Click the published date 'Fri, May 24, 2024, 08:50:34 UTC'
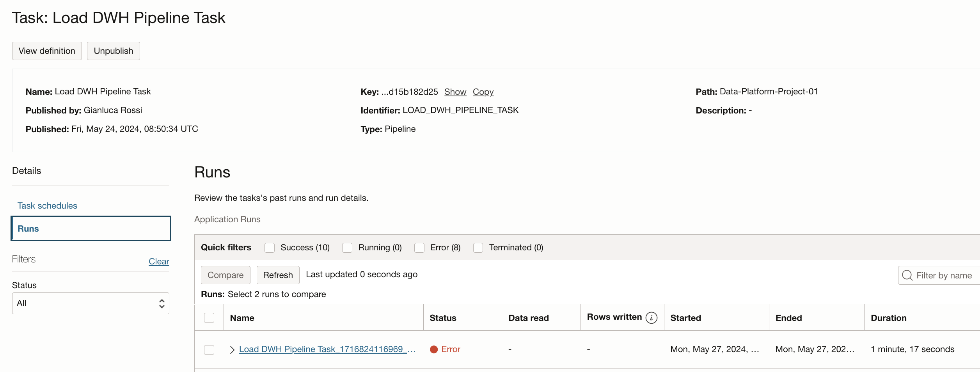Viewport: 980px width, 372px height. pyautogui.click(x=135, y=129)
